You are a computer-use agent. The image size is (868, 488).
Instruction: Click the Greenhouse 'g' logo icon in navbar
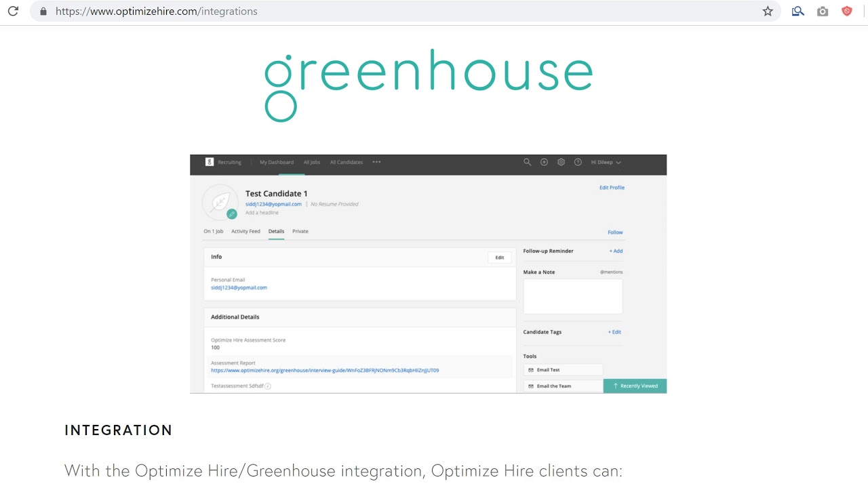click(x=210, y=162)
